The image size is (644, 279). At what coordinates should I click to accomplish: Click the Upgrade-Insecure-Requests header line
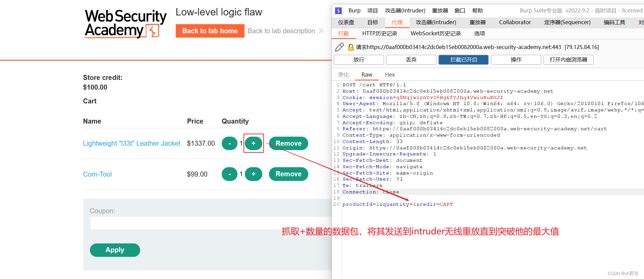pos(389,154)
